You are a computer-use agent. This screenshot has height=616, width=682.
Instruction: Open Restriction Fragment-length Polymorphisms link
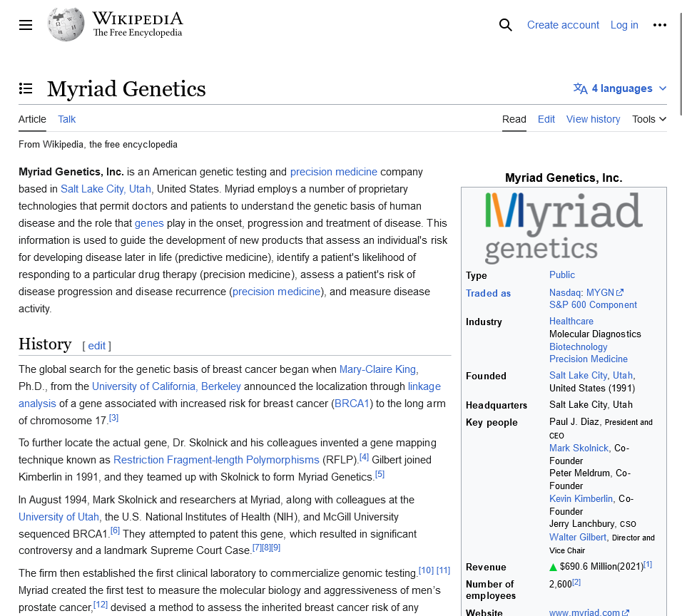[216, 459]
